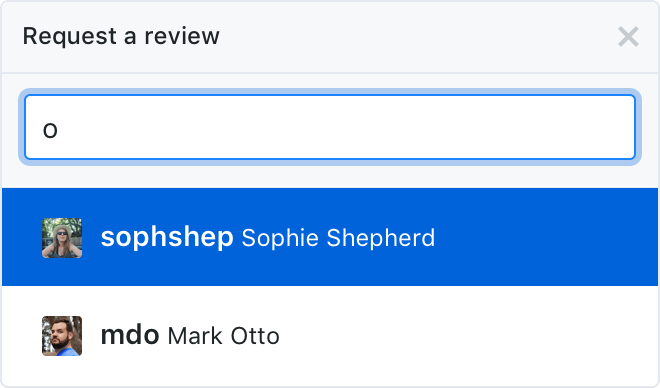Click empty area of blue highlighted row

pos(547,237)
